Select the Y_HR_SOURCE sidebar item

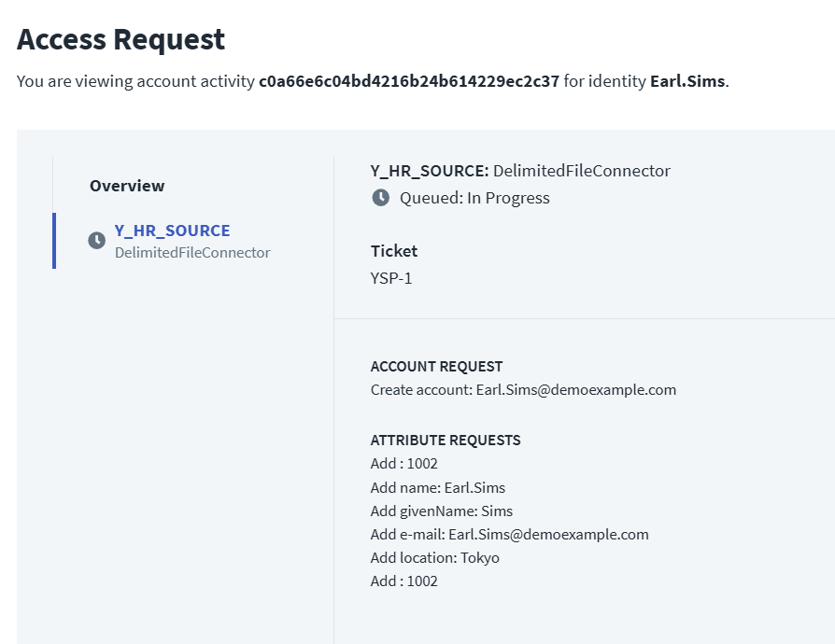(172, 231)
